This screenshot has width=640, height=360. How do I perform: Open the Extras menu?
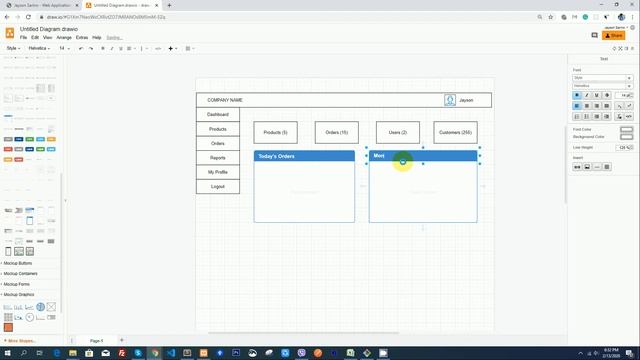[82, 38]
